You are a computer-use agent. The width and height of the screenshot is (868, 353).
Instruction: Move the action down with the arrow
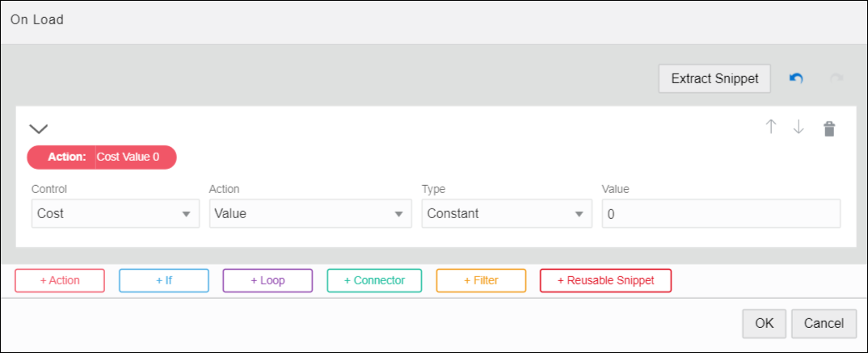[x=798, y=128]
